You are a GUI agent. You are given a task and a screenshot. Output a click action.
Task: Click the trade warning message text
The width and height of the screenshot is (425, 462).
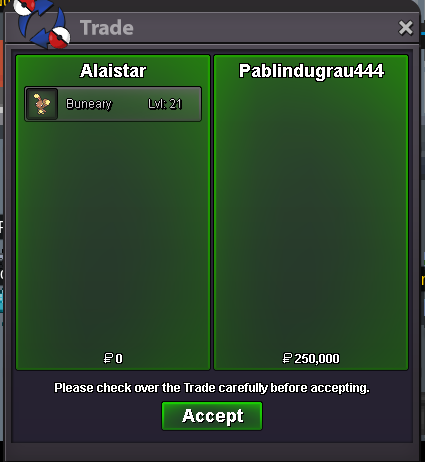(x=212, y=388)
